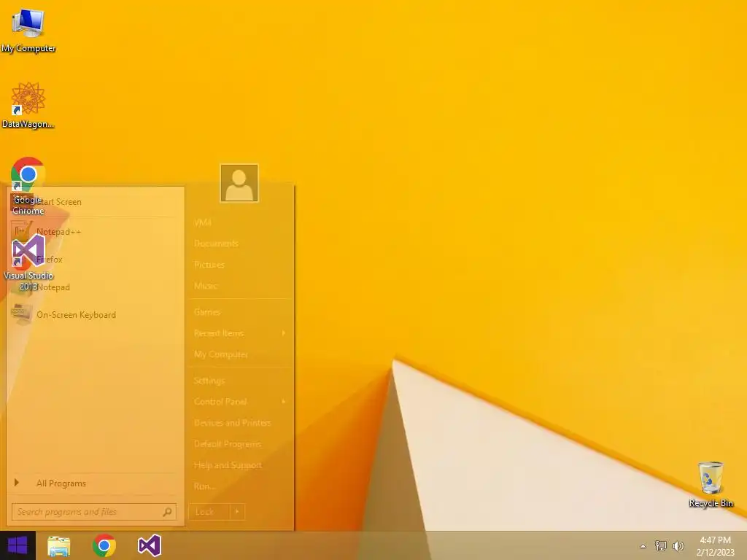Click the Windows Start button
This screenshot has width=747, height=560.
click(18, 545)
